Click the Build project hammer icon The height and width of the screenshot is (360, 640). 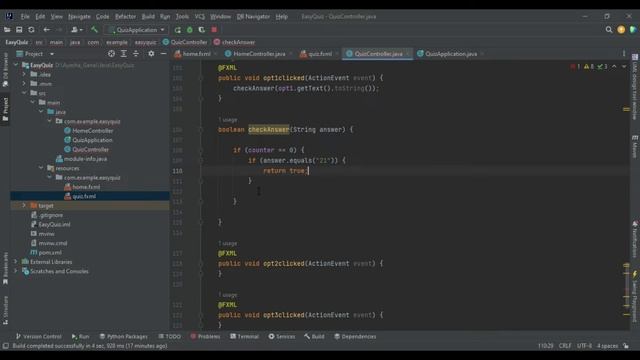click(94, 30)
